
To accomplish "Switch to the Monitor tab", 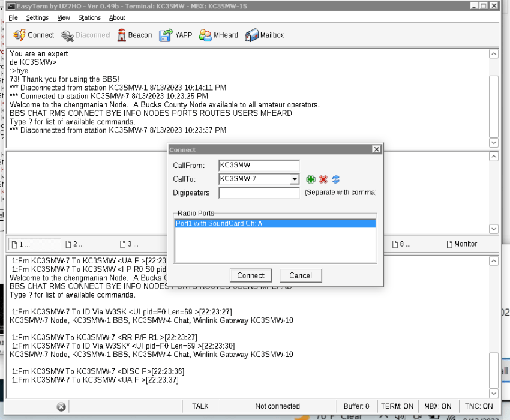I will [464, 244].
